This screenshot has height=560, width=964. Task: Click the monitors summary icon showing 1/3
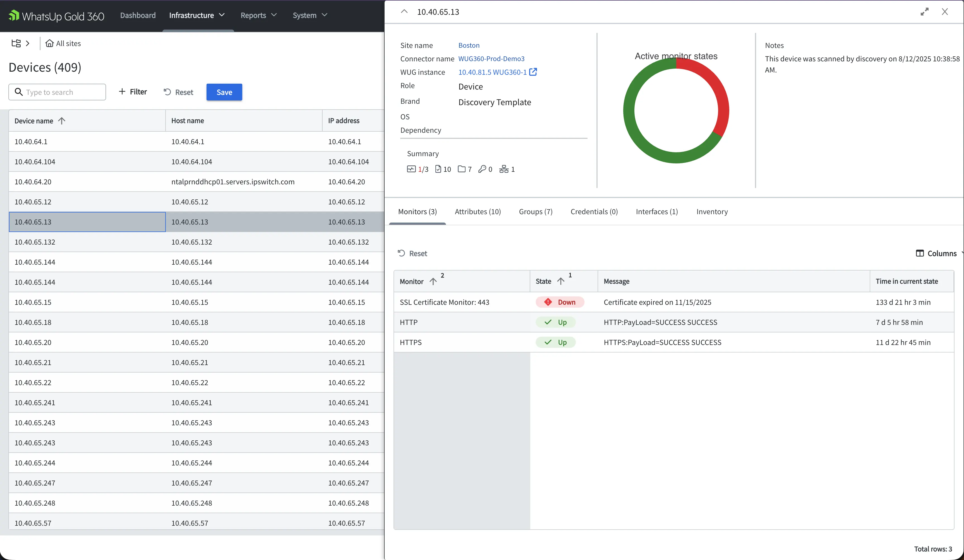pos(411,169)
